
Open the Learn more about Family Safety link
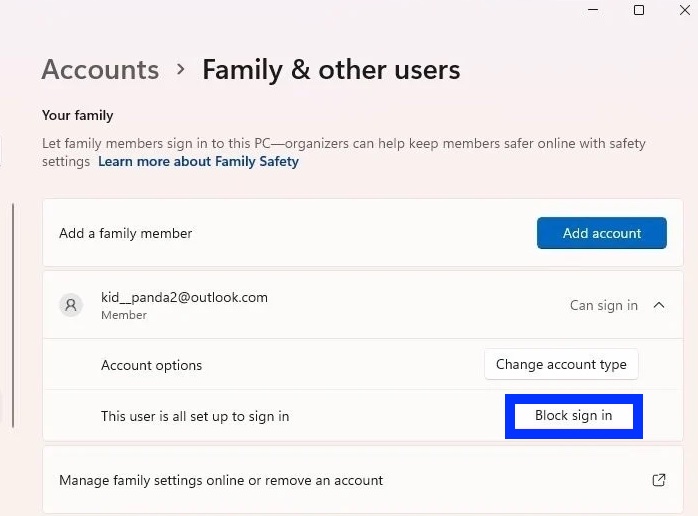(x=198, y=161)
